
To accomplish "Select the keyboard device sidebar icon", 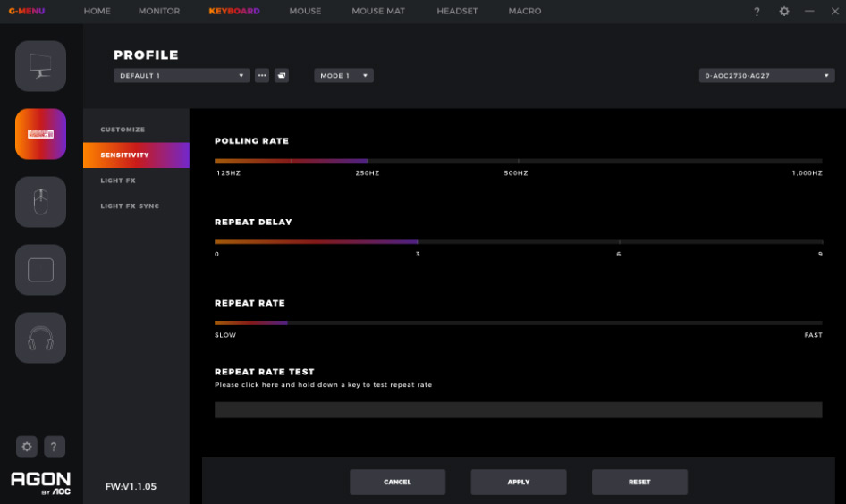I will (x=40, y=134).
